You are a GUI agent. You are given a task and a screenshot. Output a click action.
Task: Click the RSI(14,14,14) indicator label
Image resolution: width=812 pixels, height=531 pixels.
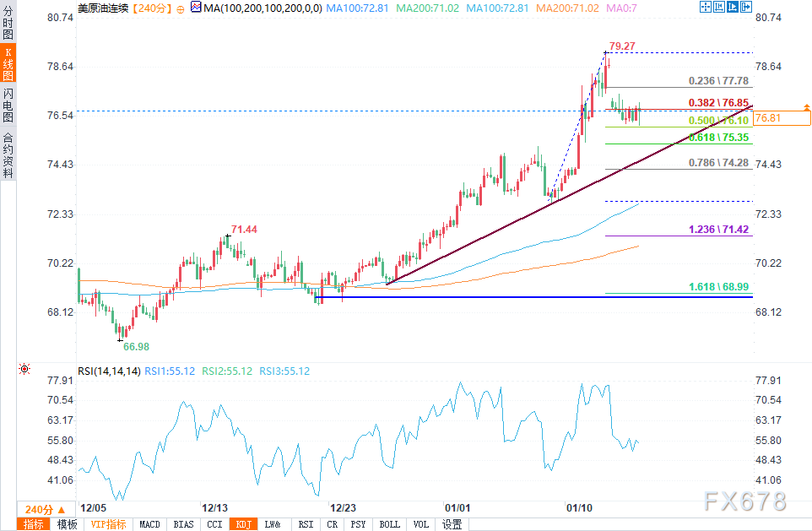point(108,371)
